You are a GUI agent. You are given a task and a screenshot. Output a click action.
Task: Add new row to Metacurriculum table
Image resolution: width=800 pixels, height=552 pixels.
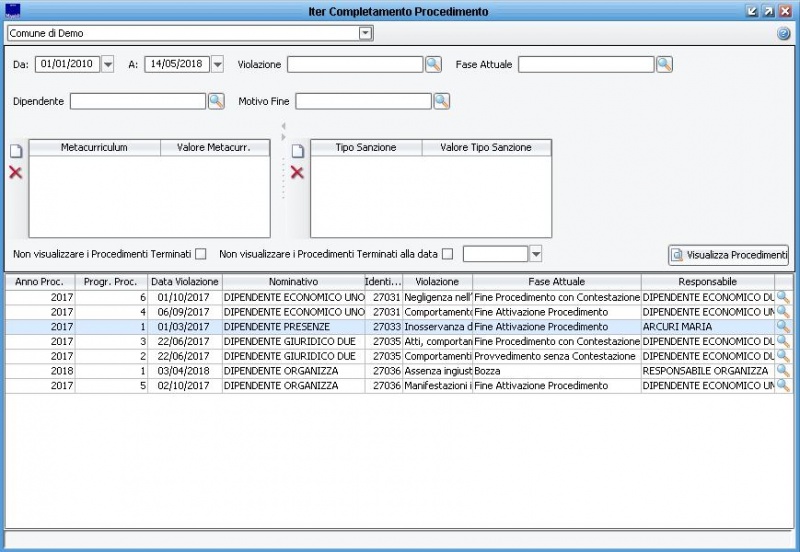pyautogui.click(x=16, y=151)
